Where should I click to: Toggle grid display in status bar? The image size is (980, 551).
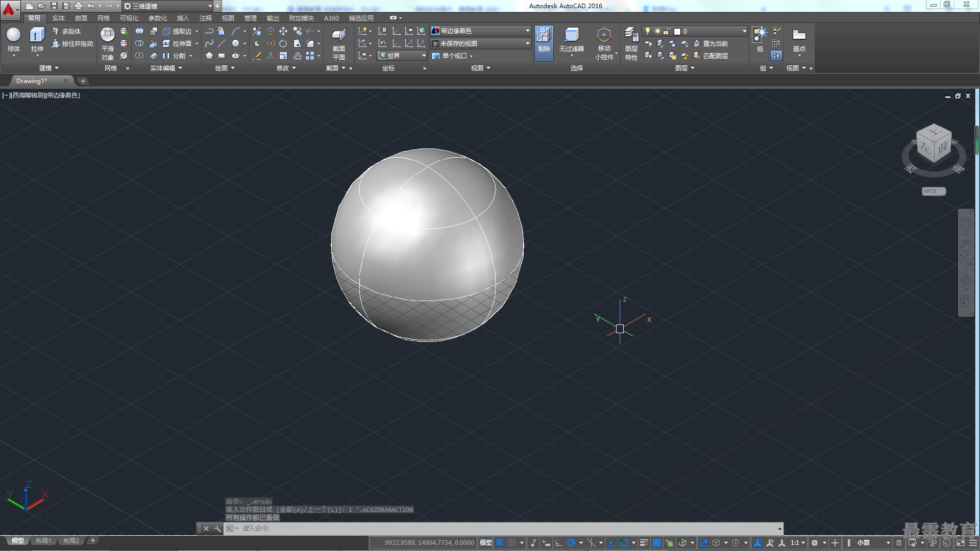click(500, 543)
